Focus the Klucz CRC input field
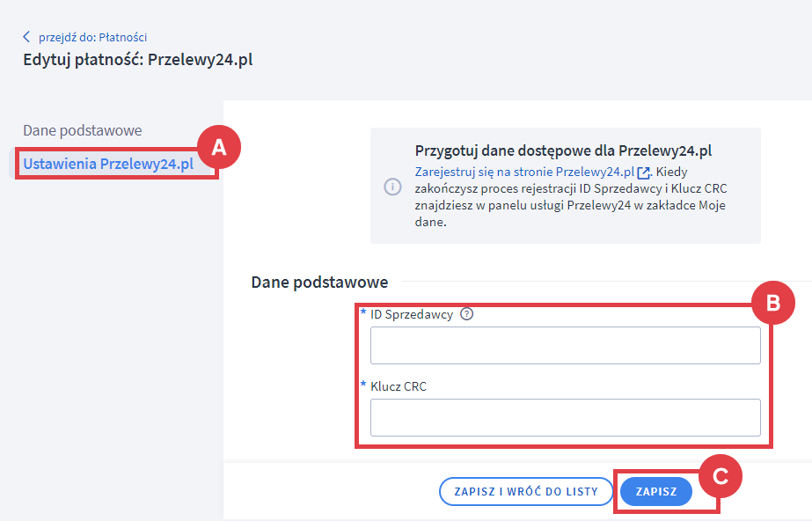 566,417
